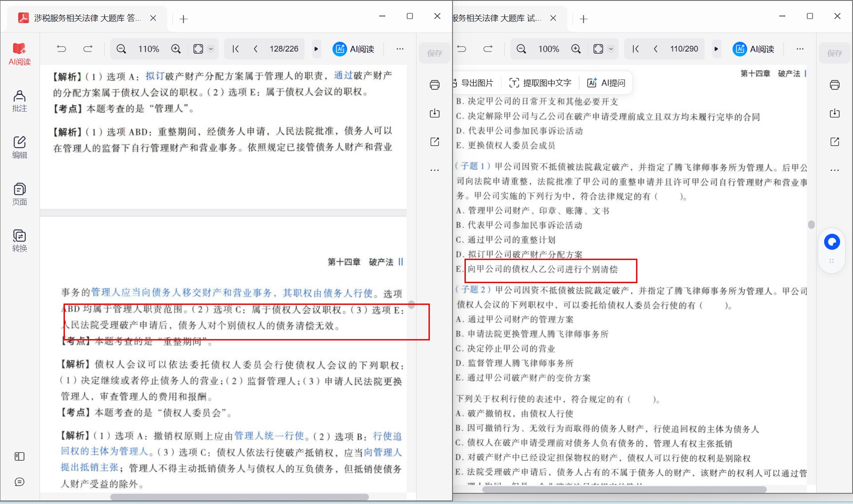
Task: Open the more options menu in left toolbar
Action: [x=400, y=49]
